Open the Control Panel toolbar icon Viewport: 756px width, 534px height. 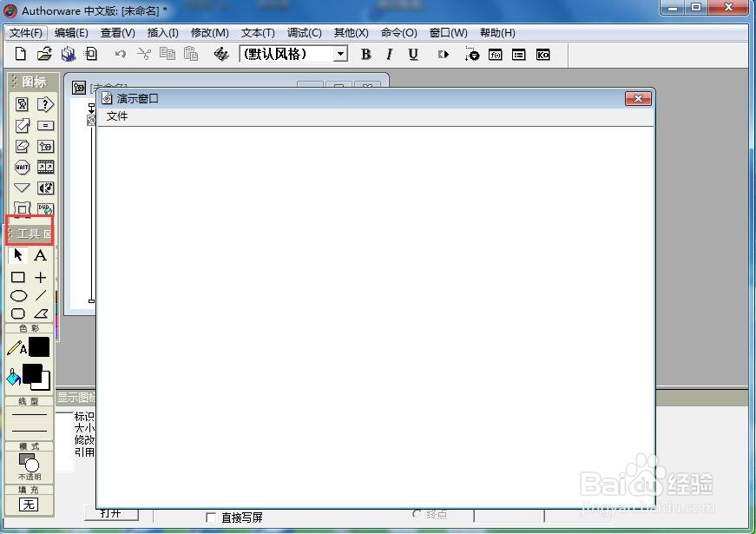(472, 54)
